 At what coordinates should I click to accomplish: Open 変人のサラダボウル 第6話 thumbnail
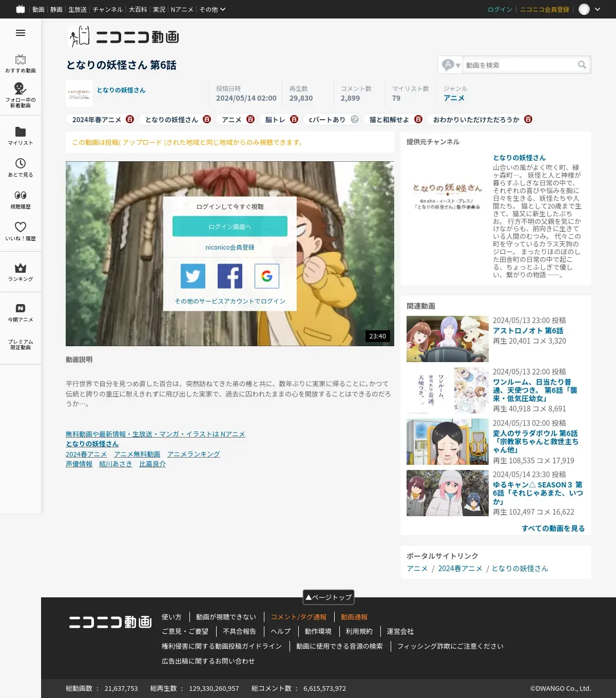click(x=448, y=442)
